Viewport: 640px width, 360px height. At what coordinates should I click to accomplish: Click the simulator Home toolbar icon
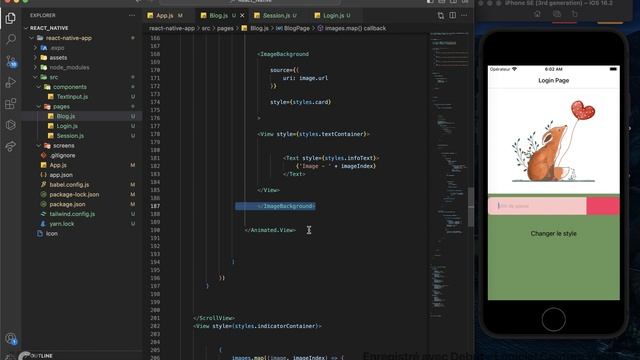537,14
